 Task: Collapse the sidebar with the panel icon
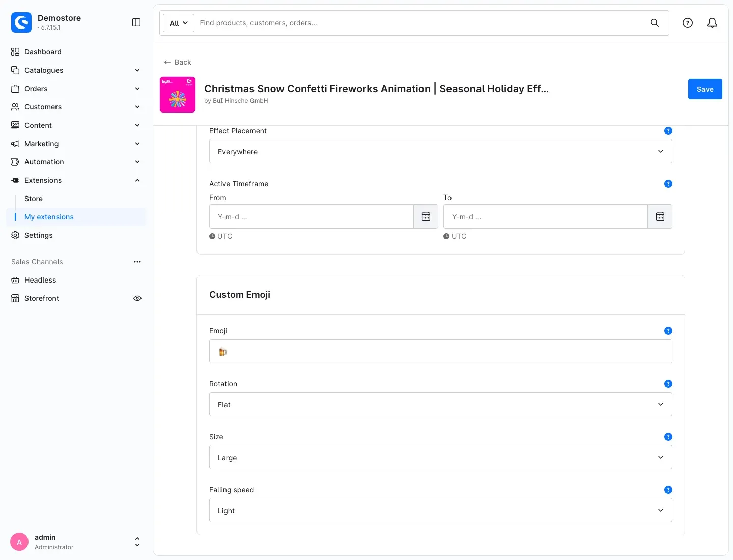click(x=136, y=22)
